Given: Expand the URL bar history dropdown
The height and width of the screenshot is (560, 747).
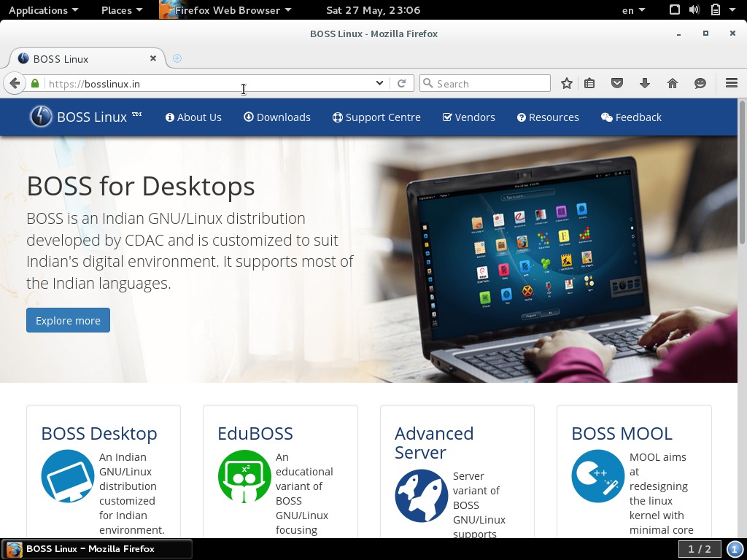Looking at the screenshot, I should pos(379,83).
